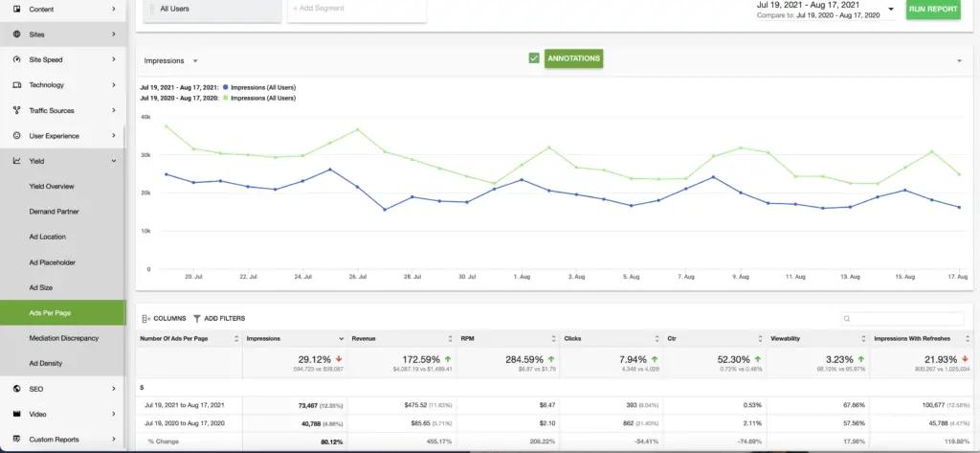Screen dimensions: 980x453
Task: Uncheck the Annotations checkbox
Action: pyautogui.click(x=534, y=58)
